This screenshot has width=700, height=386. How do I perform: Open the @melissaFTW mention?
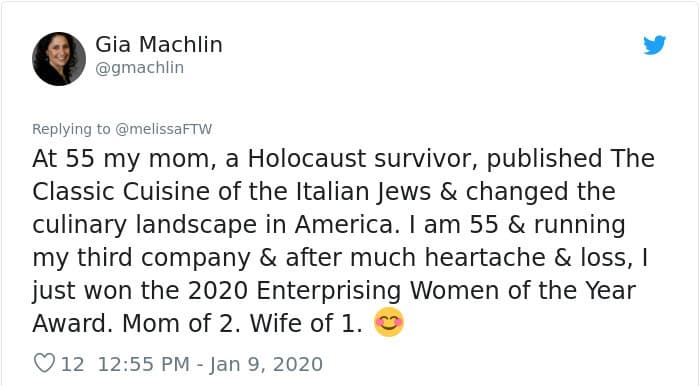point(163,129)
